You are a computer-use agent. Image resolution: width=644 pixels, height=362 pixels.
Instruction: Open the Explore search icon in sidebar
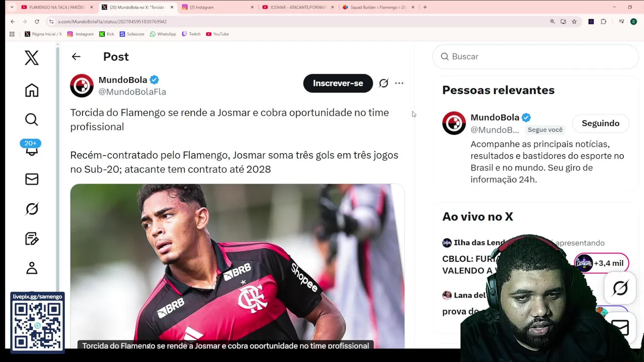click(x=32, y=120)
